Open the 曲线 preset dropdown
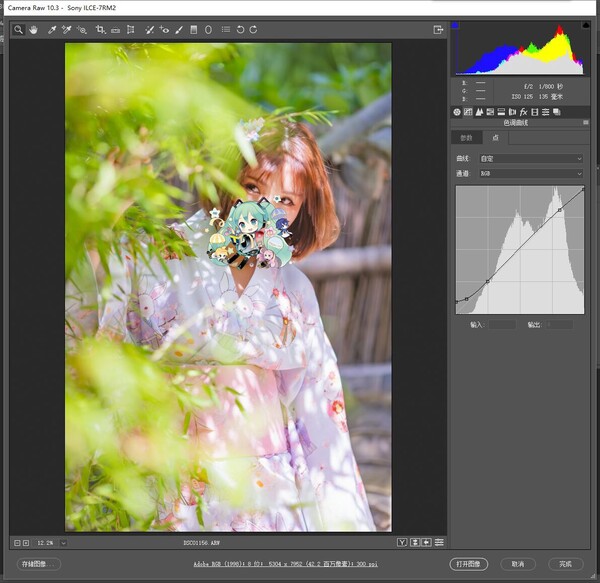 531,158
